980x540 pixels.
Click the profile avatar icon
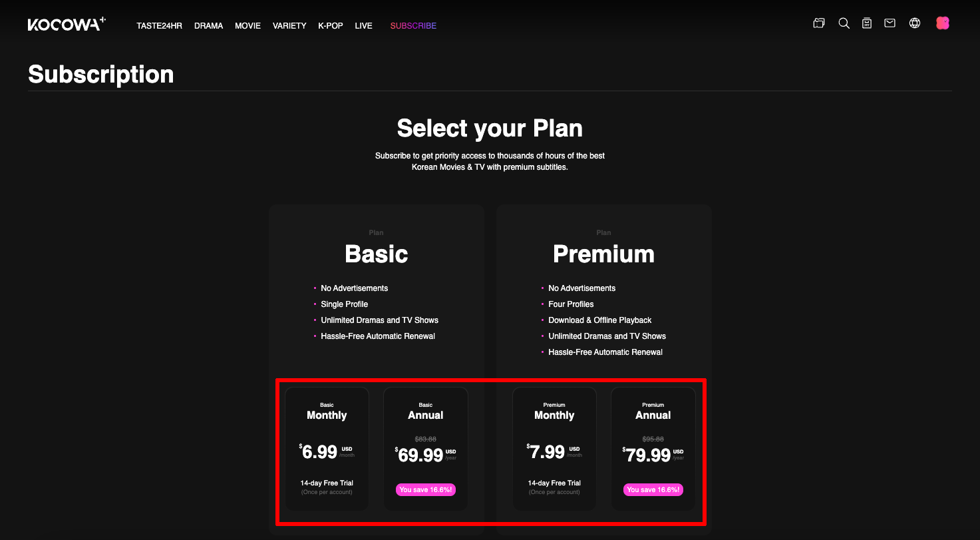click(942, 23)
